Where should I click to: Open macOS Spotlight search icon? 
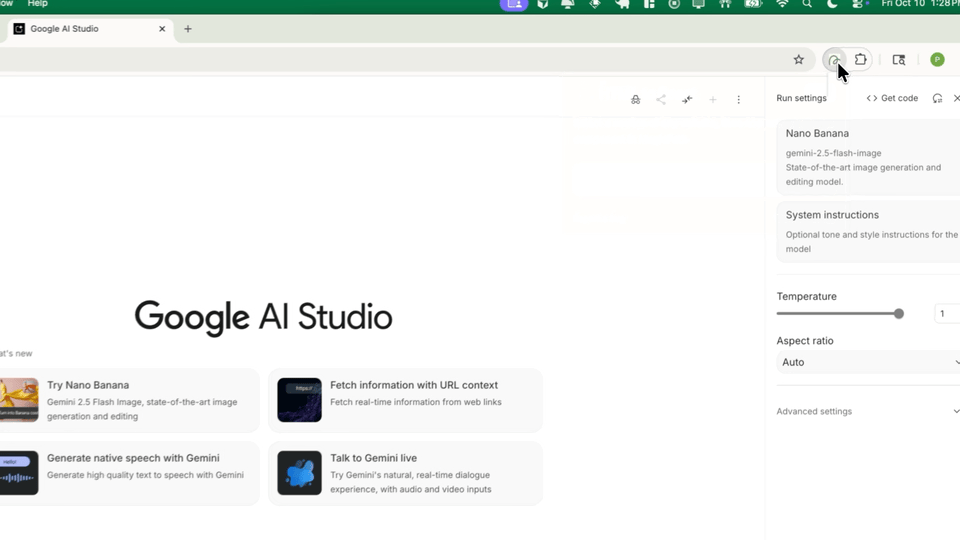click(x=807, y=4)
